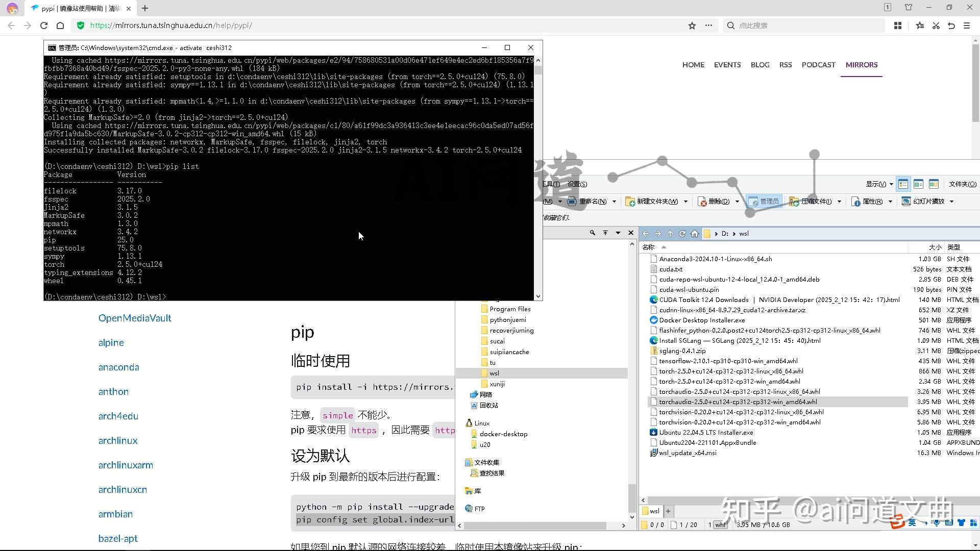Image resolution: width=980 pixels, height=551 pixels.
Task: Open properties via the 属性 toolbar icon
Action: (x=871, y=202)
